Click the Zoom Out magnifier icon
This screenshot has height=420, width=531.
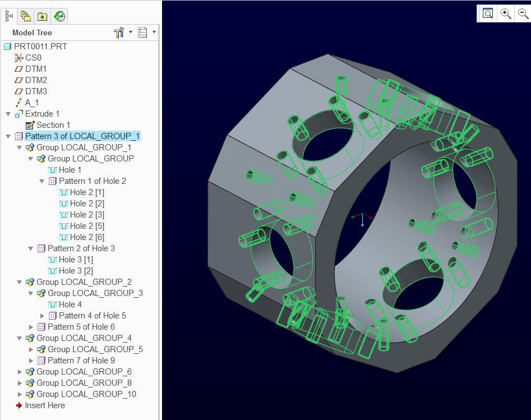(x=523, y=13)
